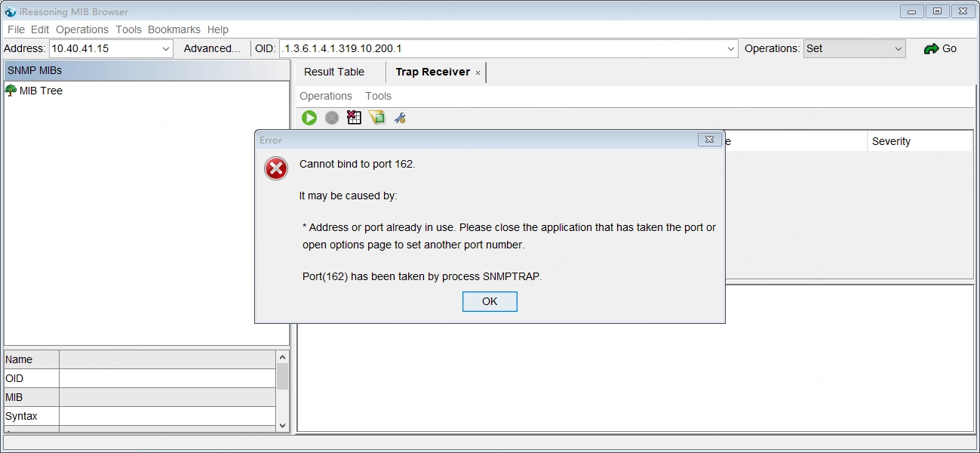
Task: Switch to the Result Table tab
Action: 334,72
